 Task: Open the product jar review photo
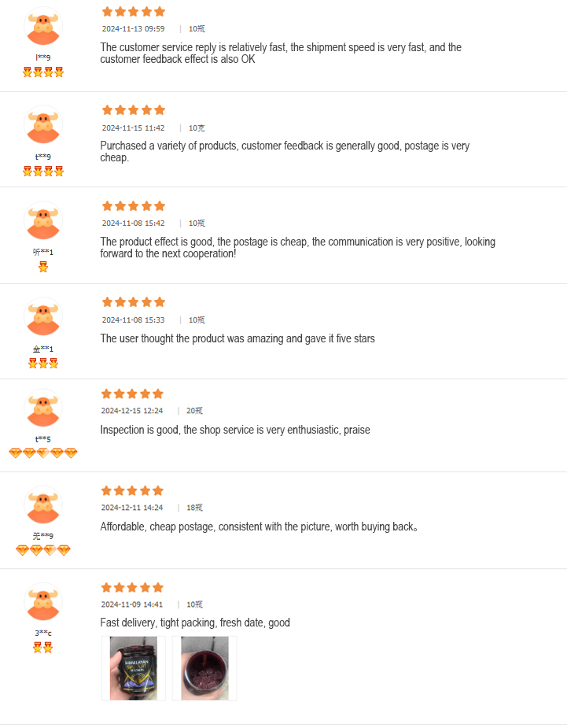point(133,668)
